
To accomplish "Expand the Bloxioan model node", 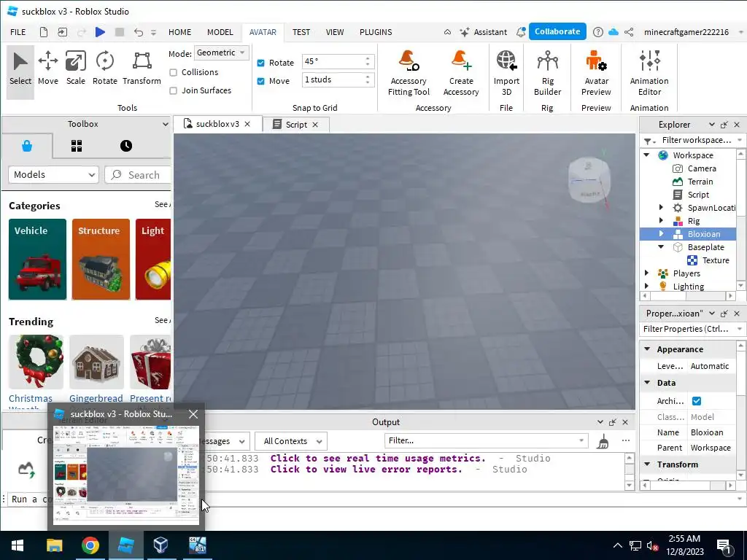I will [661, 233].
